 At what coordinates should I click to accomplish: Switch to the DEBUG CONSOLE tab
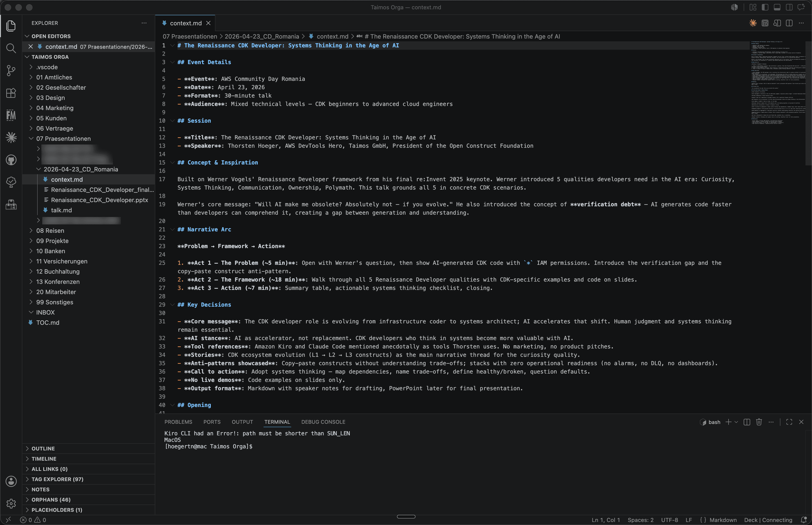[323, 422]
